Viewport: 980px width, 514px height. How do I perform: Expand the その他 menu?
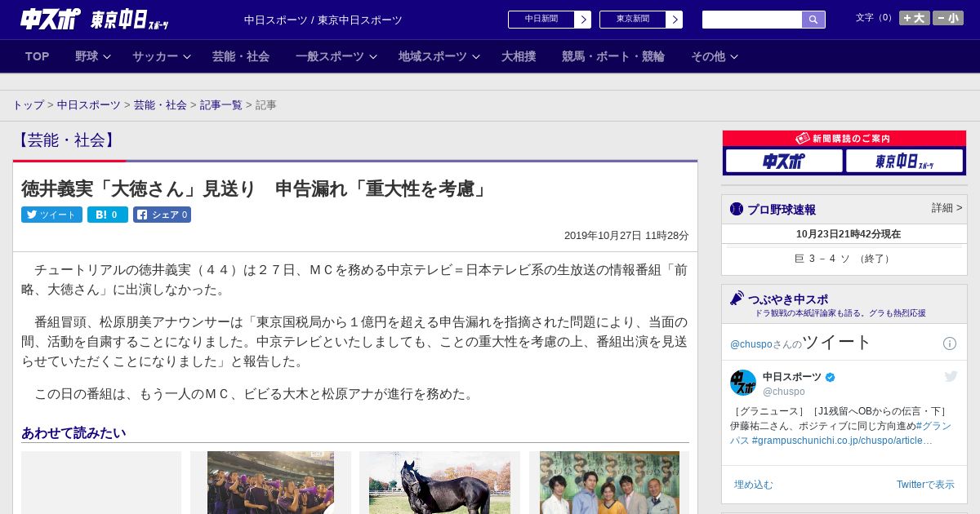pyautogui.click(x=715, y=56)
